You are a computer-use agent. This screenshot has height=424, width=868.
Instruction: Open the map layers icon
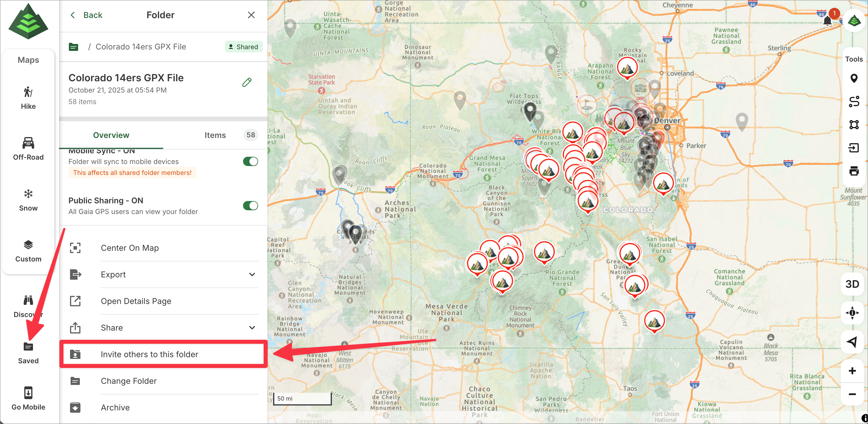tap(854, 21)
